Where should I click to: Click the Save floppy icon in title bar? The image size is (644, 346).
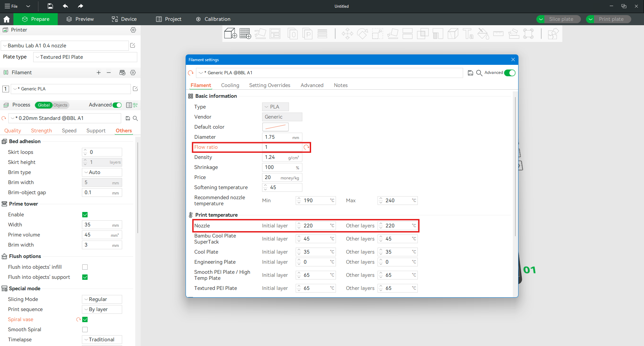pyautogui.click(x=50, y=6)
